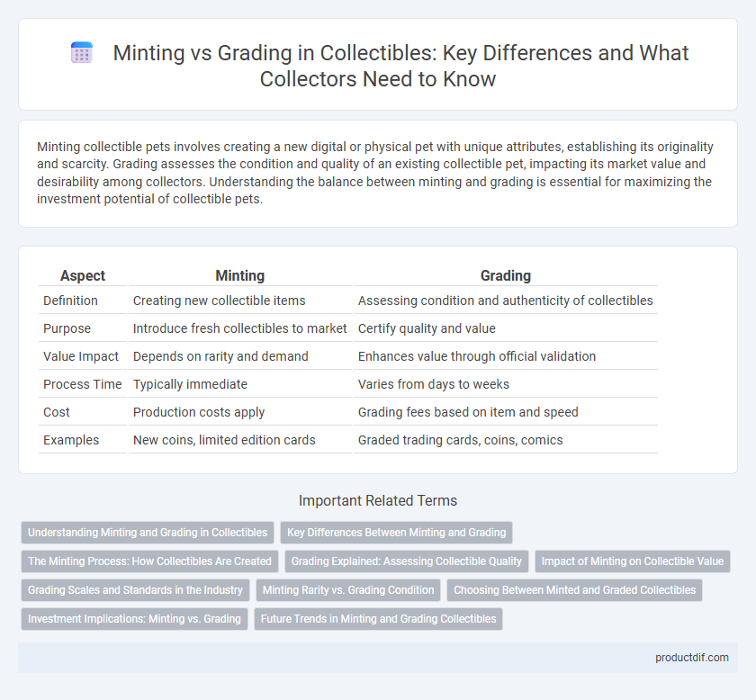756x700 pixels.
Task: Select the 'Purpose' row label
Action: point(67,328)
